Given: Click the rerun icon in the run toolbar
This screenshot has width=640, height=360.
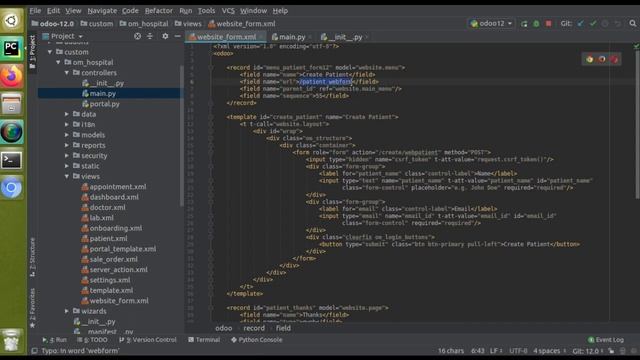Looking at the screenshot, I should (524, 24).
